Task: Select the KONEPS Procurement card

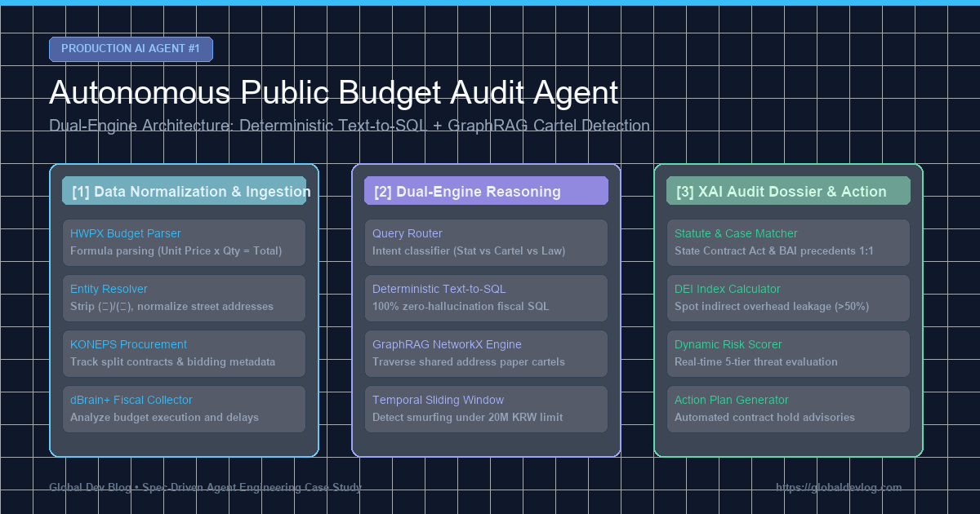Action: [184, 353]
